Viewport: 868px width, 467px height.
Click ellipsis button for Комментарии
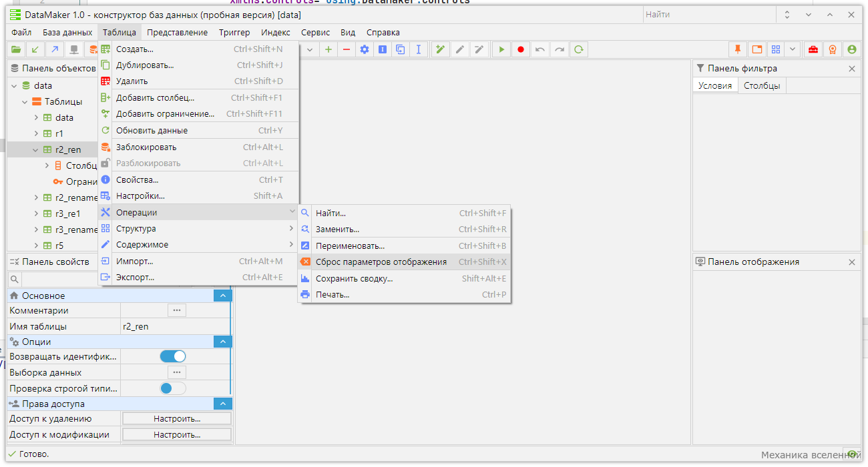pos(176,310)
